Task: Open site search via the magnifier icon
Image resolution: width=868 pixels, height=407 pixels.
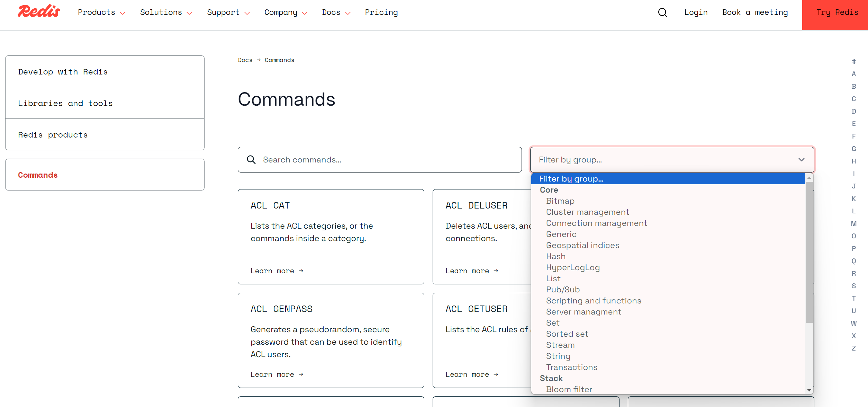Action: coord(662,12)
